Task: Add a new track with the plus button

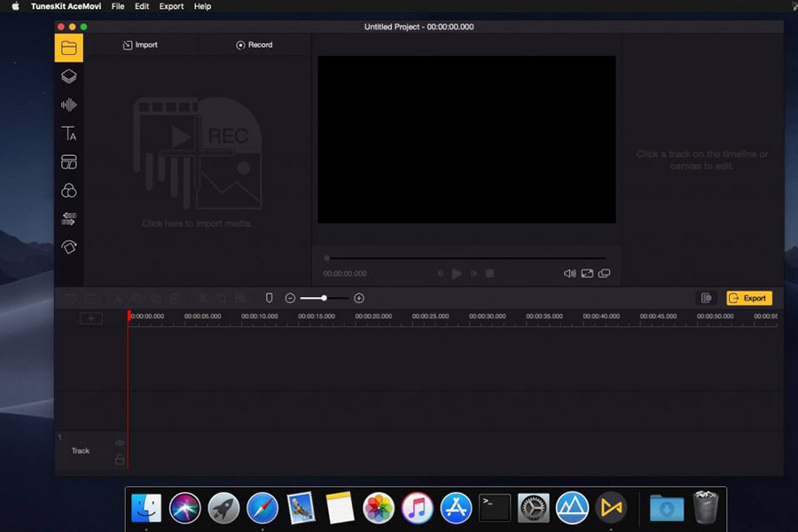Action: [91, 317]
